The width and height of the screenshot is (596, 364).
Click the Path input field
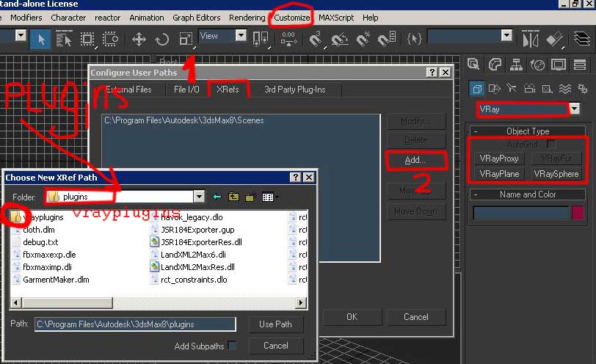[135, 324]
